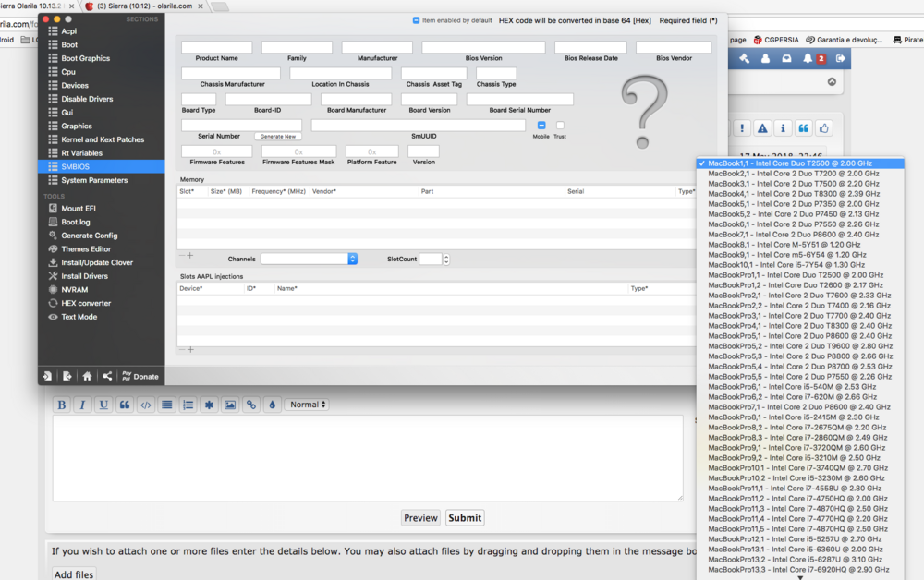Open the Mount EFI tool
The height and width of the screenshot is (580, 924).
point(77,208)
